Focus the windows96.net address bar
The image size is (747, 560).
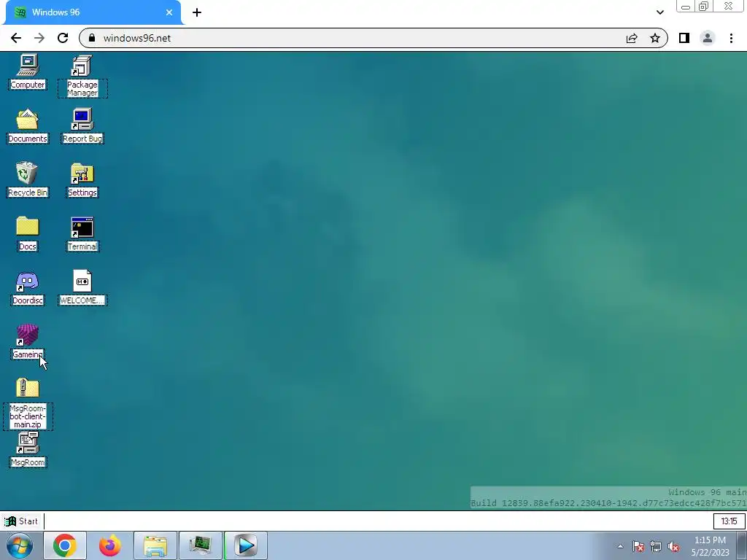point(352,38)
